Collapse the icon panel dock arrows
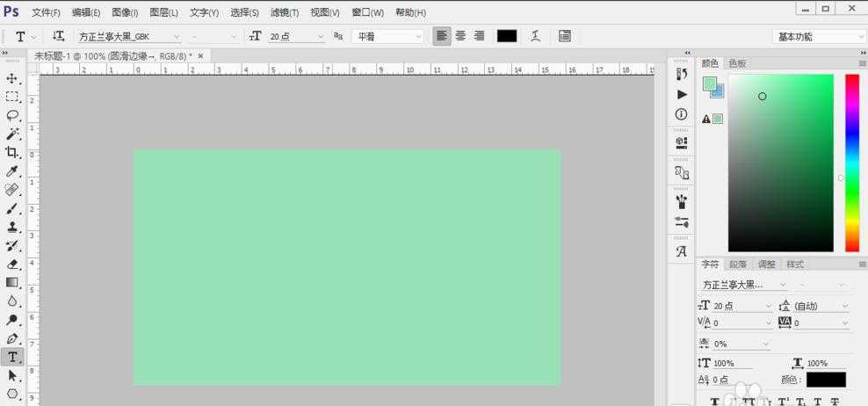This screenshot has width=868, height=406. (x=688, y=54)
